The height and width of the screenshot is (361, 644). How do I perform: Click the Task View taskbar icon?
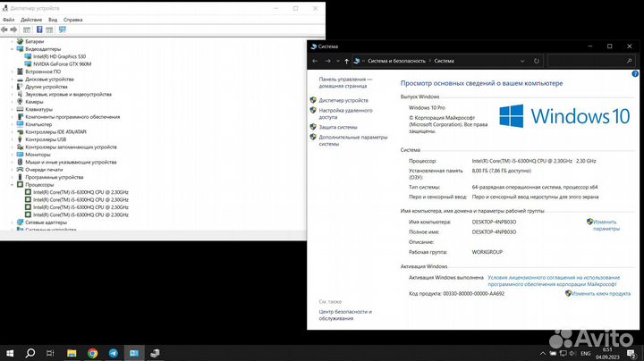[50, 353]
